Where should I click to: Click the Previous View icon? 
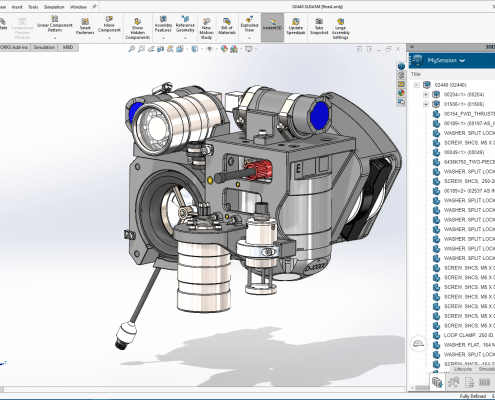pyautogui.click(x=151, y=49)
